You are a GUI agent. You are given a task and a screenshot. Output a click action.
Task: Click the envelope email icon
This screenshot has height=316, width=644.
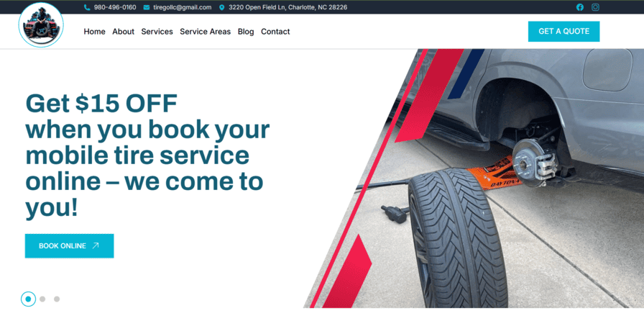(x=146, y=7)
